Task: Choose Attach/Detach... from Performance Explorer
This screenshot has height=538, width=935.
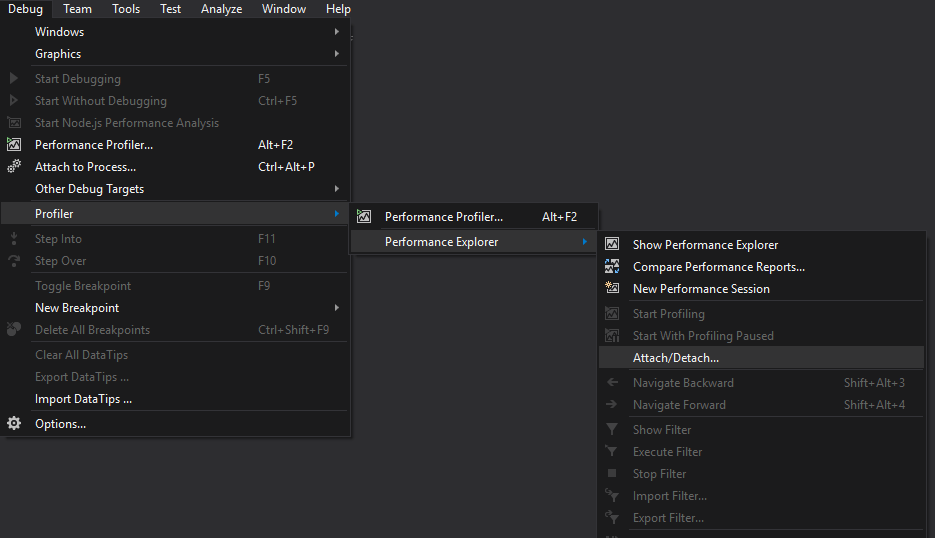Action: [761, 358]
